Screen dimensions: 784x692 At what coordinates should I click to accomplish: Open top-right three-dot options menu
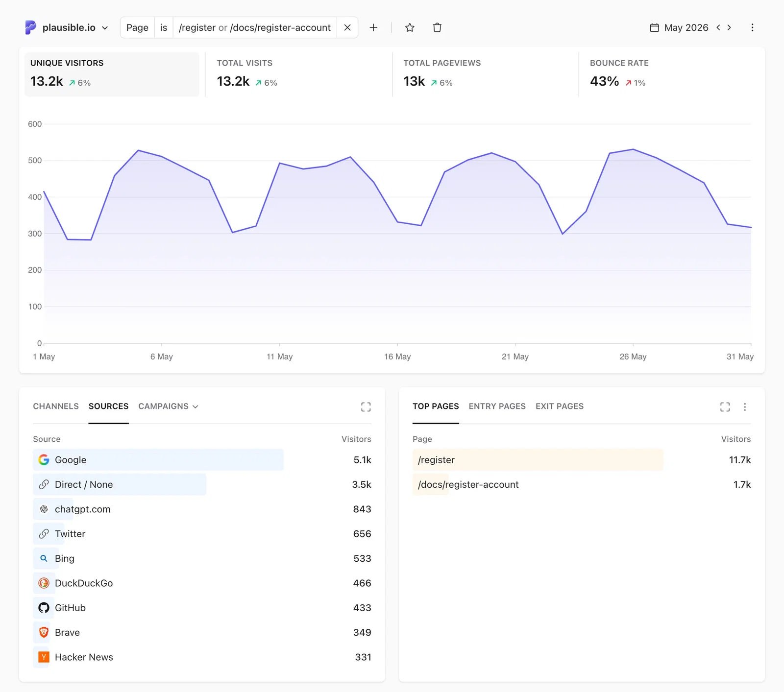pyautogui.click(x=752, y=27)
